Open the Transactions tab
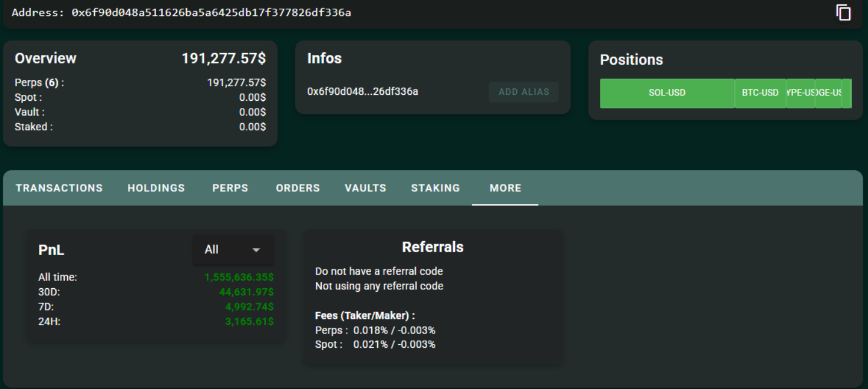Viewport: 868px width, 389px height. [x=59, y=188]
